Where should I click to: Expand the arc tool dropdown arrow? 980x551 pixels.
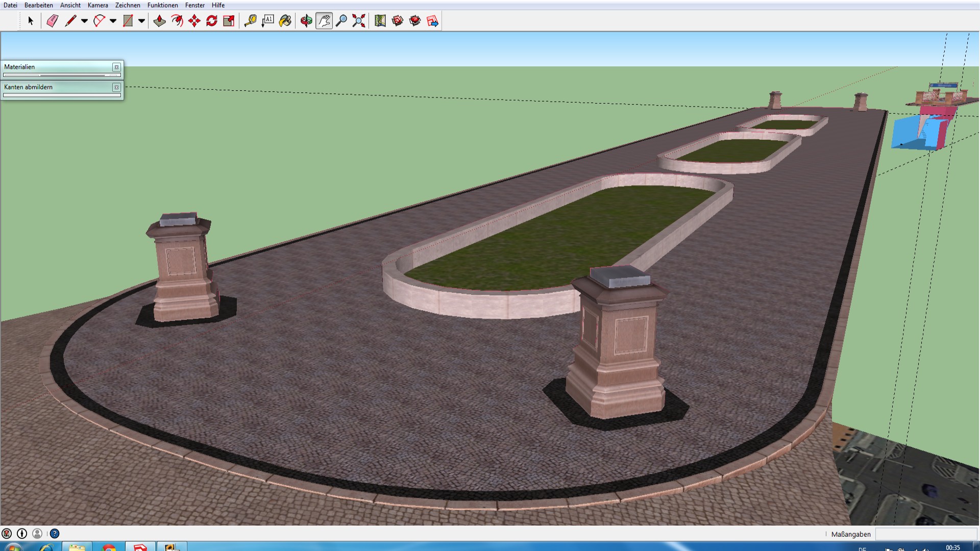(x=113, y=21)
